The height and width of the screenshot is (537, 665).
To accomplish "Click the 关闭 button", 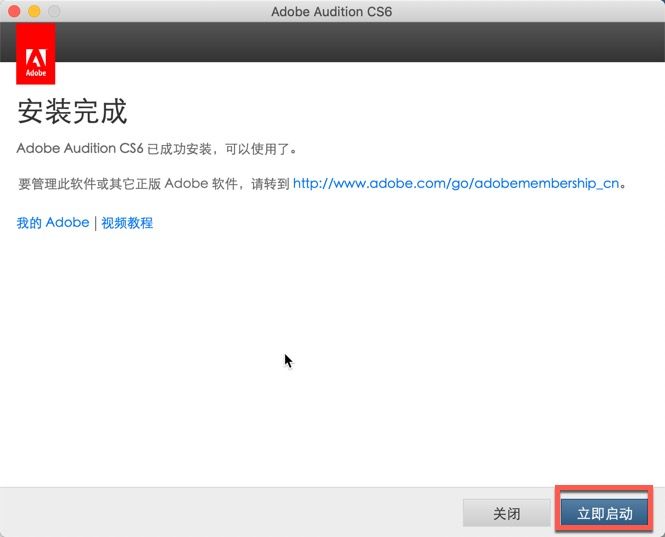I will click(506, 513).
